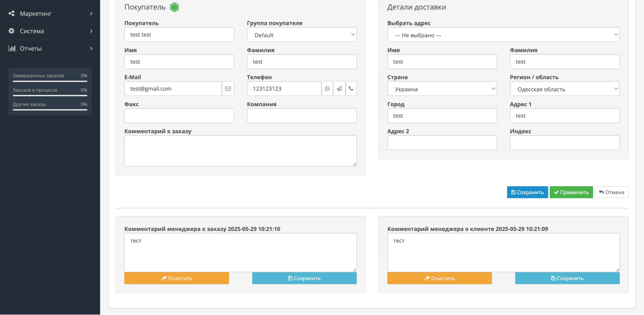Expand the Отчеты menu chevron
This screenshot has width=644, height=315.
coord(91,48)
